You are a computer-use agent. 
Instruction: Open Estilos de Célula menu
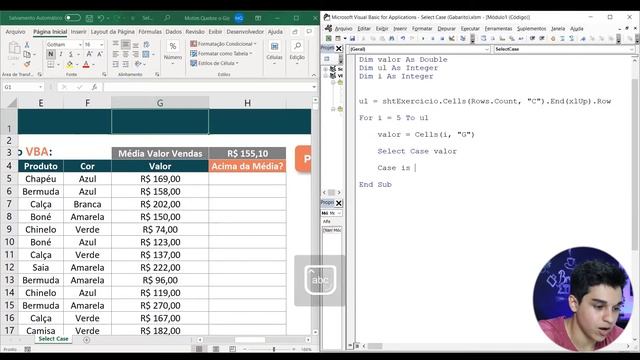coord(215,63)
